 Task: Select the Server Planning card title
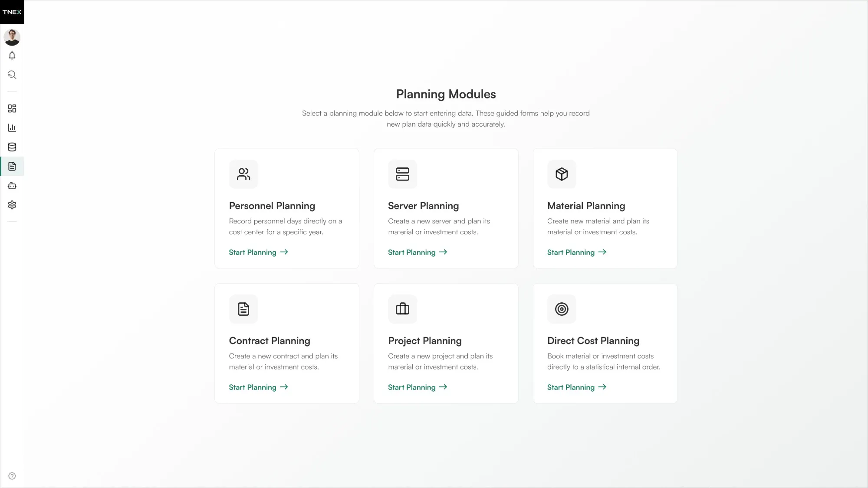tap(423, 206)
